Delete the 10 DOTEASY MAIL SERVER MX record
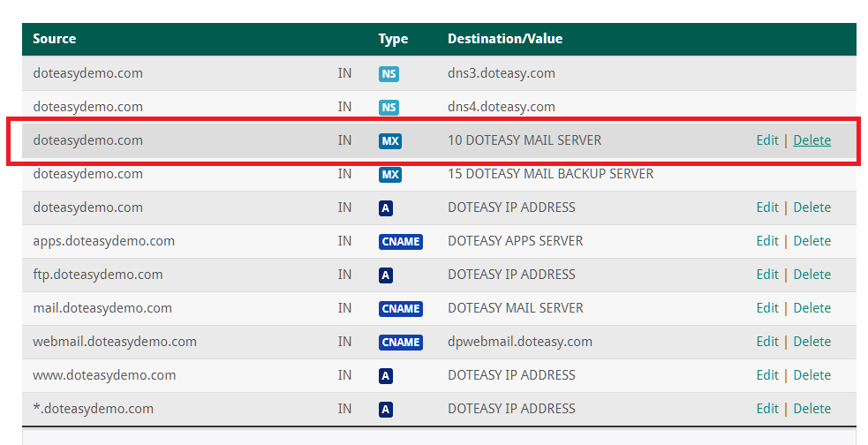Image resolution: width=868 pixels, height=445 pixels. 811,140
